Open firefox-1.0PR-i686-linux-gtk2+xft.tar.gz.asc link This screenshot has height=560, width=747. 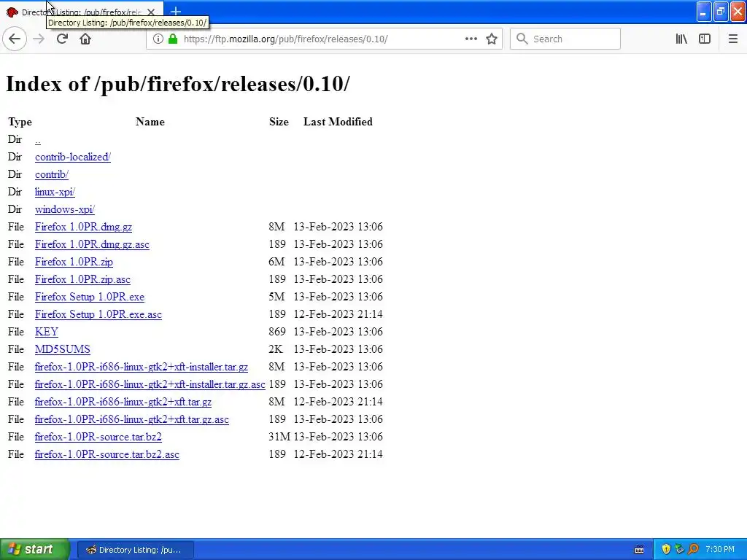pyautogui.click(x=132, y=419)
